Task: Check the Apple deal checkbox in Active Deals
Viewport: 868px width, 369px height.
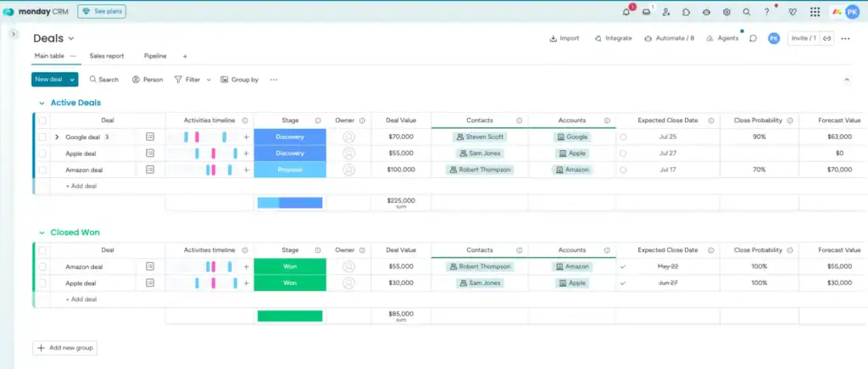Action: click(x=42, y=154)
